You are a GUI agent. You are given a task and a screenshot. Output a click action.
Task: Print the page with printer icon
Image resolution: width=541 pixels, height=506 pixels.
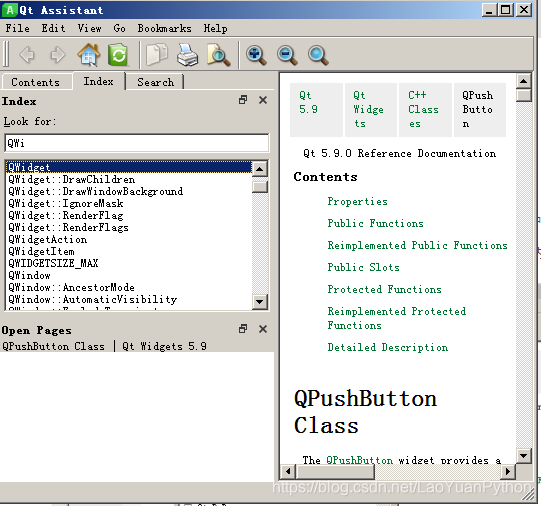tap(187, 54)
